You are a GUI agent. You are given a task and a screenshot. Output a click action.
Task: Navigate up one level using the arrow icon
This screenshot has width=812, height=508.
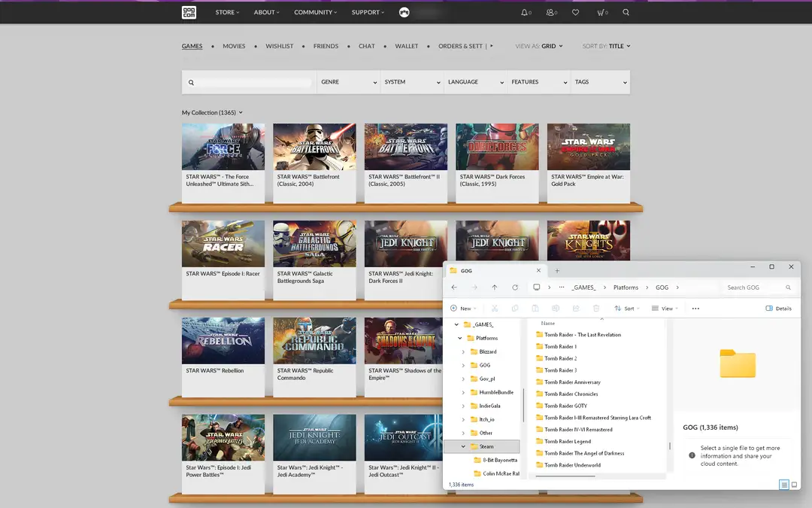pos(495,287)
